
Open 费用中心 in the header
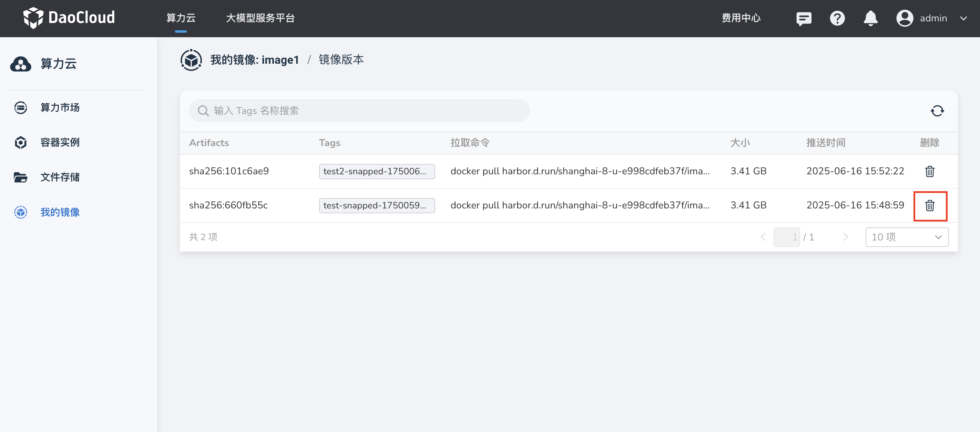(741, 18)
